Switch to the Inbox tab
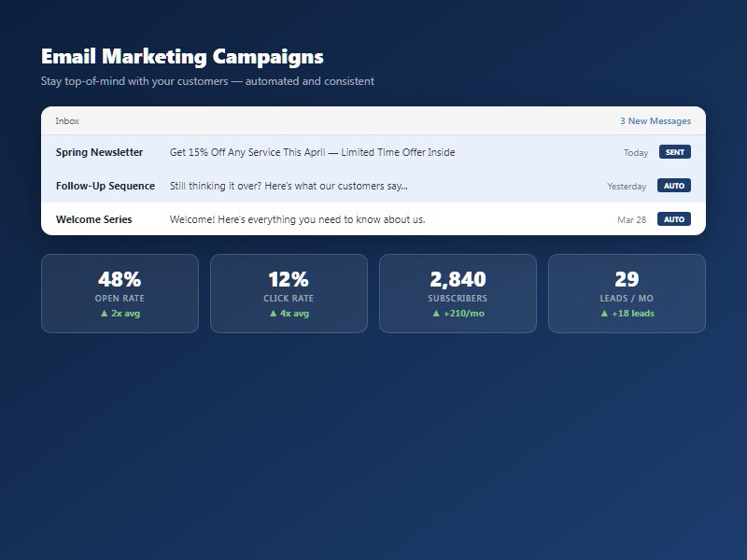Image resolution: width=747 pixels, height=560 pixels. (x=65, y=120)
